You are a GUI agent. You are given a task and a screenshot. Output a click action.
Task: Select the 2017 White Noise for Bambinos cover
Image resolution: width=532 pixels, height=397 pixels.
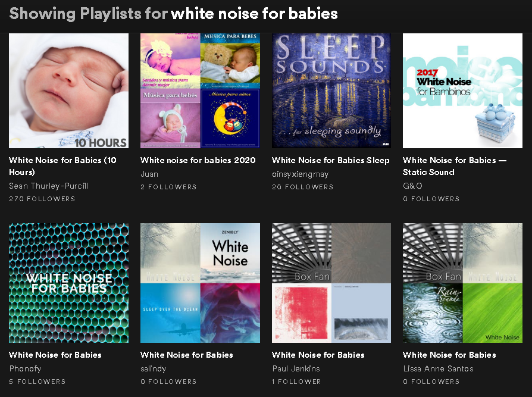click(462, 90)
